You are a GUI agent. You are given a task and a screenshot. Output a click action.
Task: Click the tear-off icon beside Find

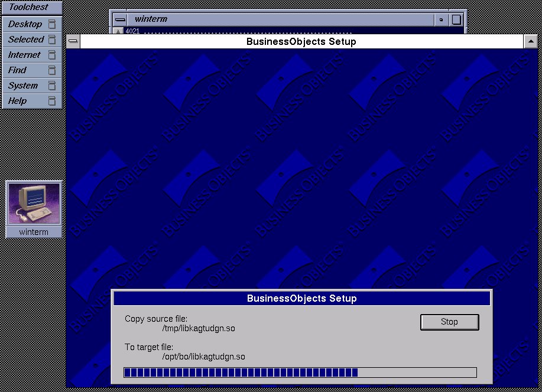click(52, 70)
